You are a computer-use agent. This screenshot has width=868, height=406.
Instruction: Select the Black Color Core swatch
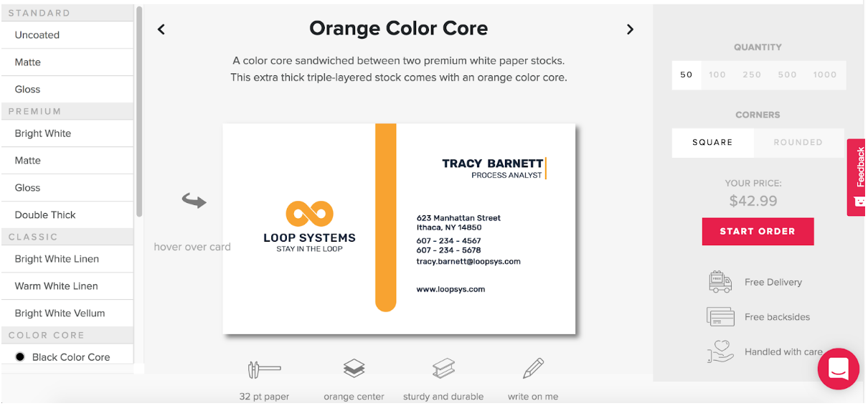point(20,357)
